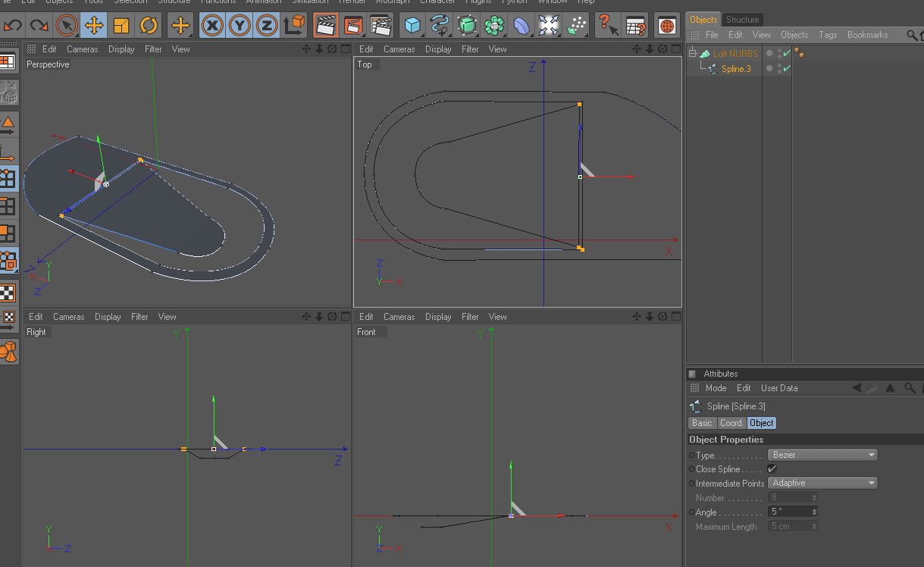Image resolution: width=924 pixels, height=567 pixels.
Task: Open the Tags menu in Objects manager
Action: [x=828, y=35]
